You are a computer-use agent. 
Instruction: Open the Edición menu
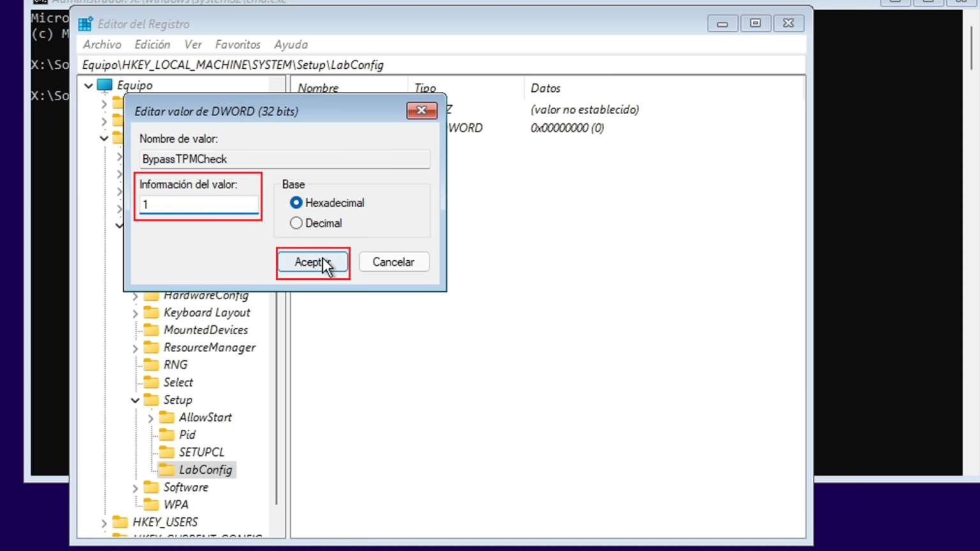pyautogui.click(x=152, y=45)
